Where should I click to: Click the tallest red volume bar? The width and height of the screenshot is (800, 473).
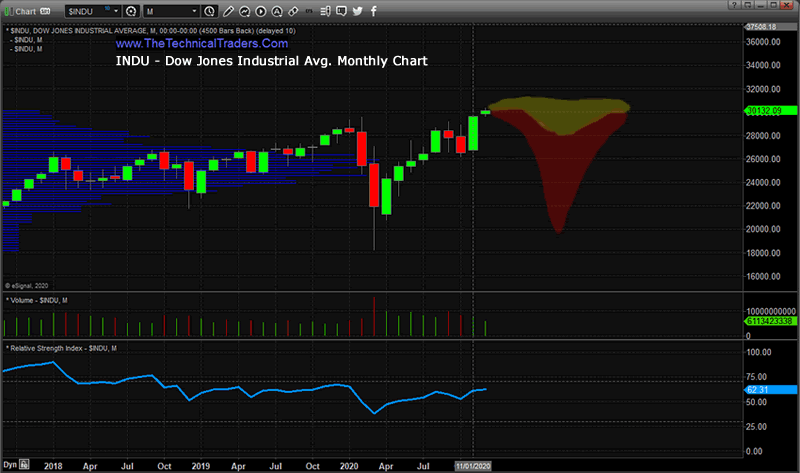click(x=374, y=316)
